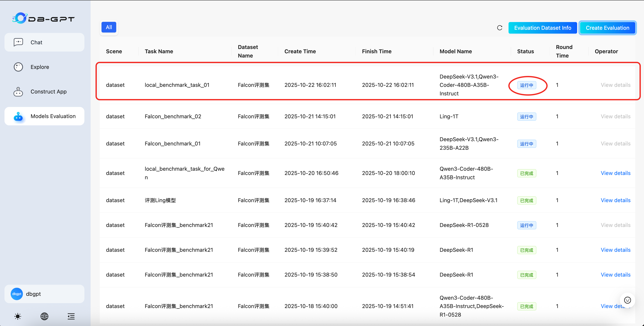The image size is (644, 326).
Task: Select the All filter tab
Action: (x=109, y=27)
